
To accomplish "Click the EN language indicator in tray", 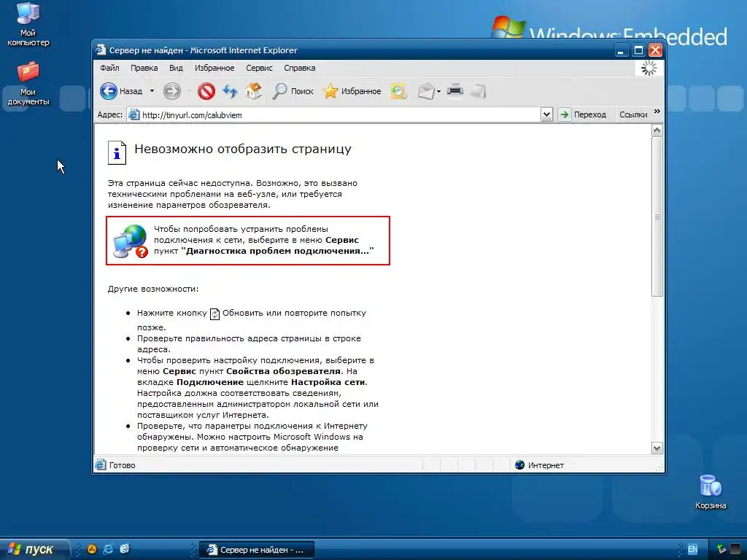I will (692, 550).
